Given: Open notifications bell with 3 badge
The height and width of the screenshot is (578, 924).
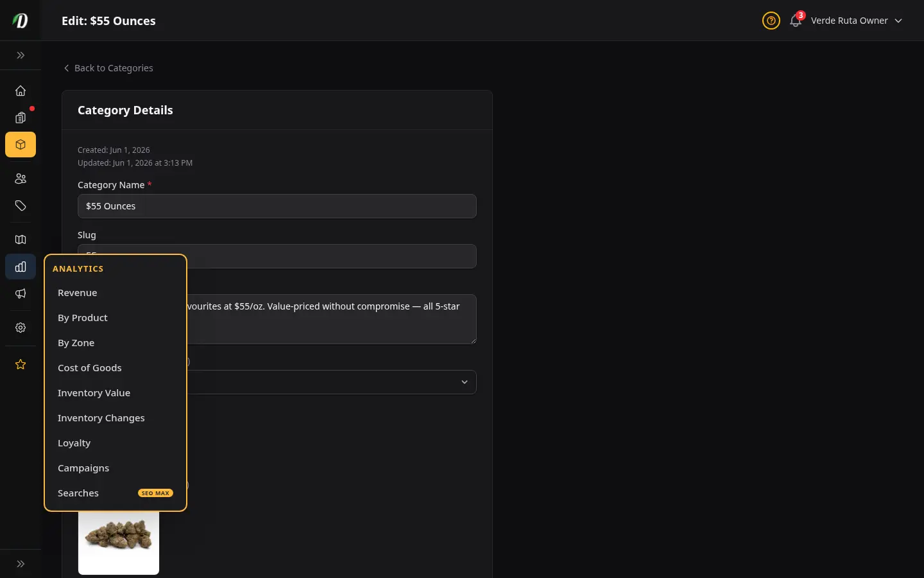Looking at the screenshot, I should 796,21.
